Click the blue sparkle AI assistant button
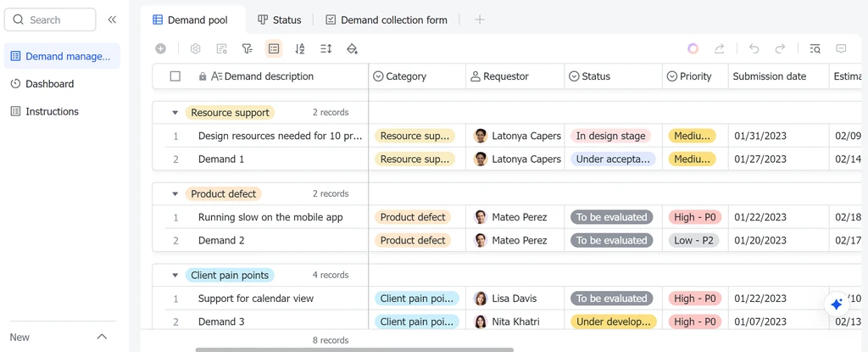 pos(837,305)
